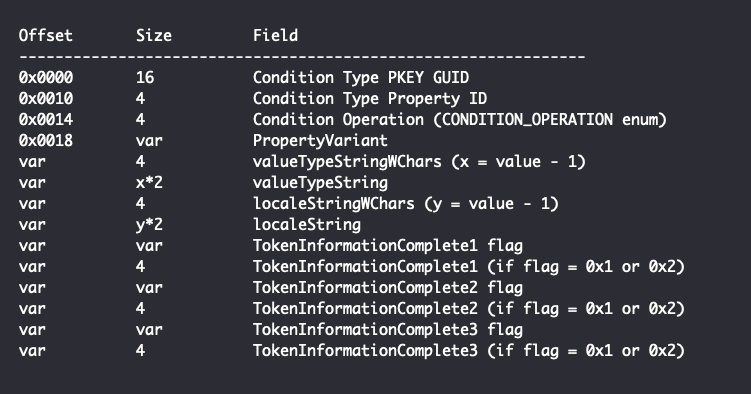Click the TokenInformationComplete1 flag line

click(388, 246)
